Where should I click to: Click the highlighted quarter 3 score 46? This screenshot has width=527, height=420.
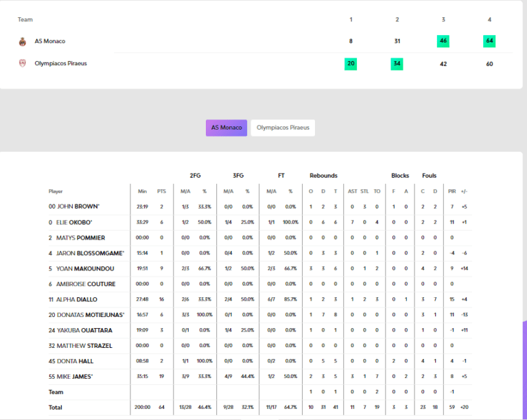click(x=443, y=41)
